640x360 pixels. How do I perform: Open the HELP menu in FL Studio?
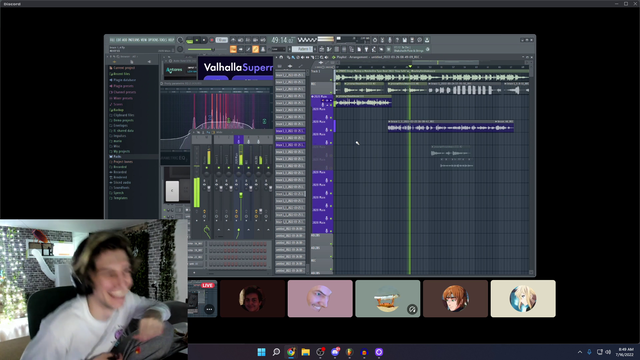tap(171, 40)
